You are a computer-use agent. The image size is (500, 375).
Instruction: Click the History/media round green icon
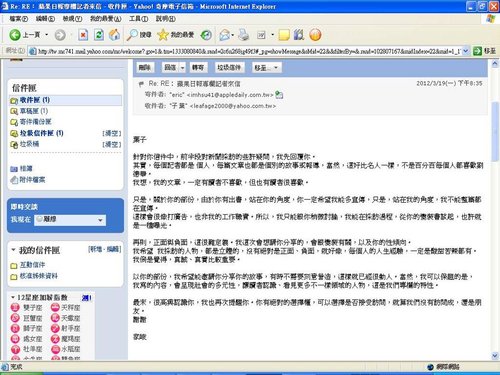click(x=206, y=35)
